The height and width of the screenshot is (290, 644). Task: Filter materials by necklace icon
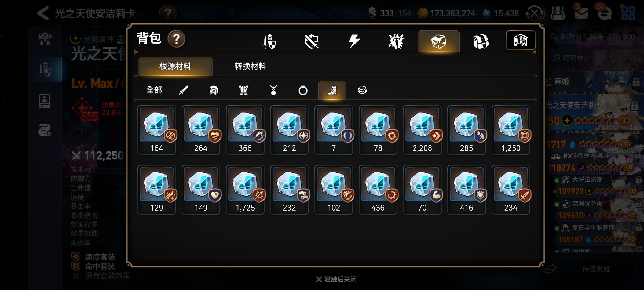tap(273, 90)
